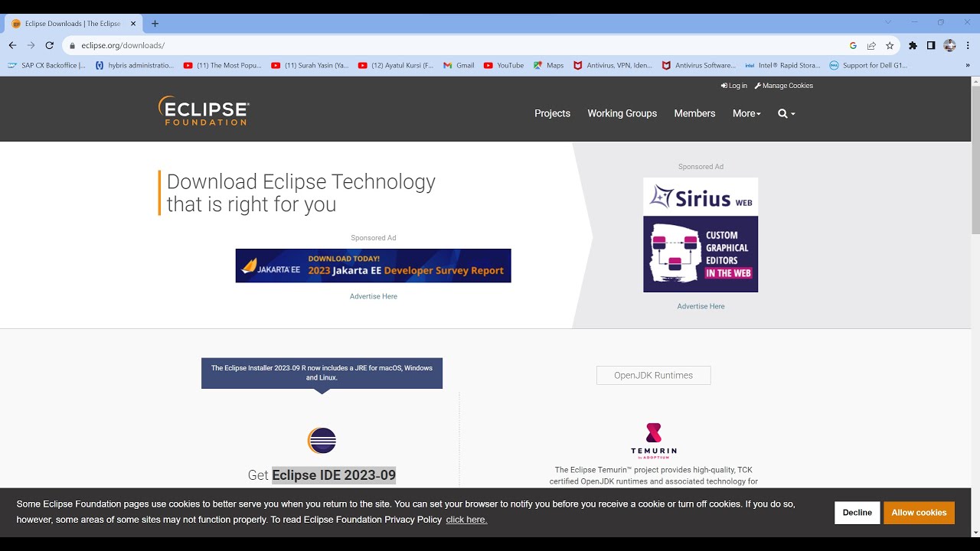The image size is (980, 551).
Task: Open the Projects menu item
Action: pos(552,113)
